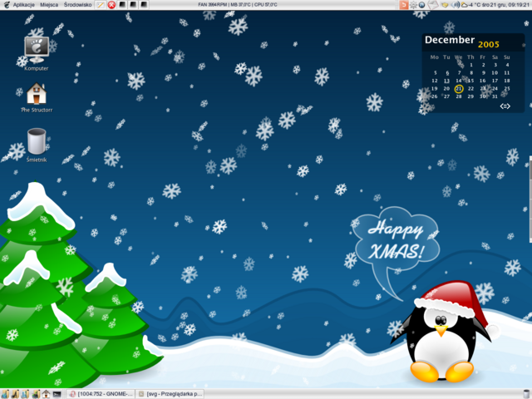Click the FAN MB CPU sensors readout
The image size is (532, 399).
click(238, 5)
